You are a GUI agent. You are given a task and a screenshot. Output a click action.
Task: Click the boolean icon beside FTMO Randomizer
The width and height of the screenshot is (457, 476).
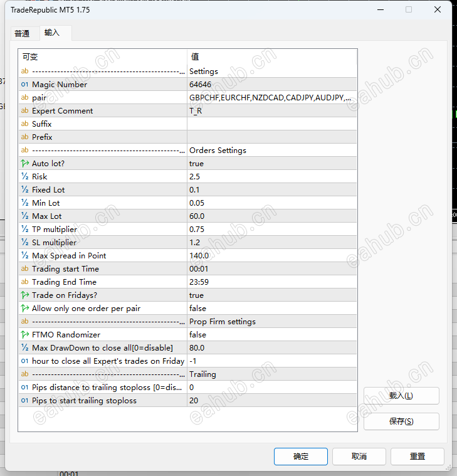[25, 334]
